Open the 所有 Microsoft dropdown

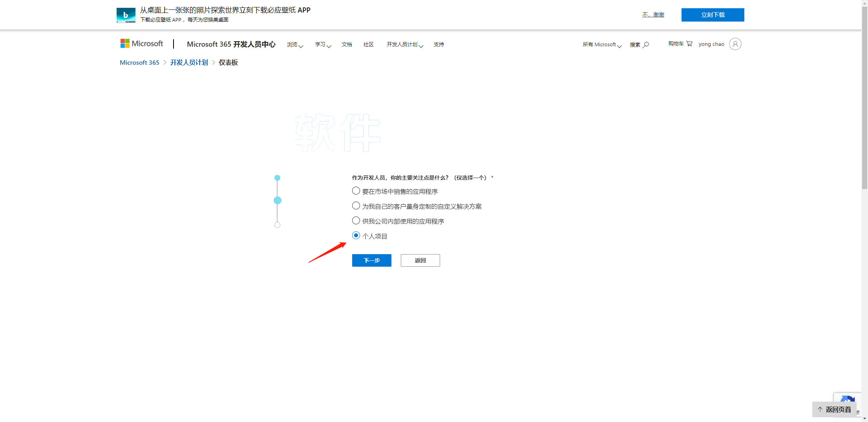[602, 45]
